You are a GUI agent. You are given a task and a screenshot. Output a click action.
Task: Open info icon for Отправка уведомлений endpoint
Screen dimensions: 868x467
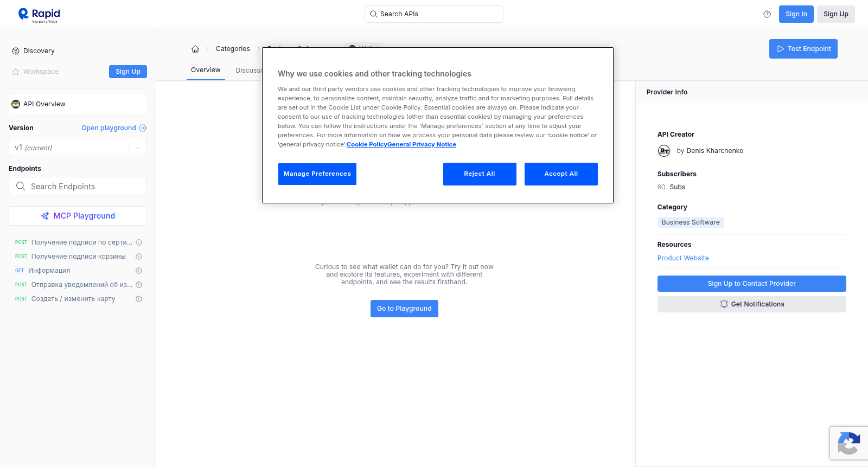[x=139, y=285]
